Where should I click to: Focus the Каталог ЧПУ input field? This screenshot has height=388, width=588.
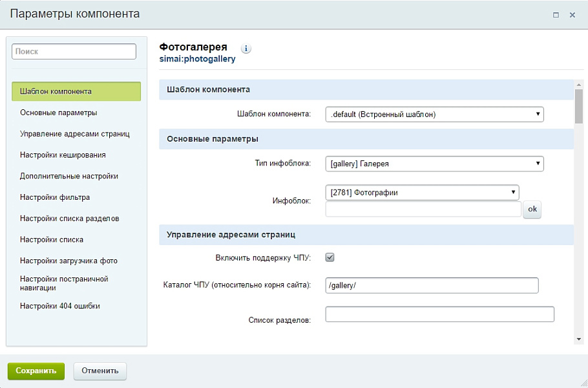click(x=432, y=285)
